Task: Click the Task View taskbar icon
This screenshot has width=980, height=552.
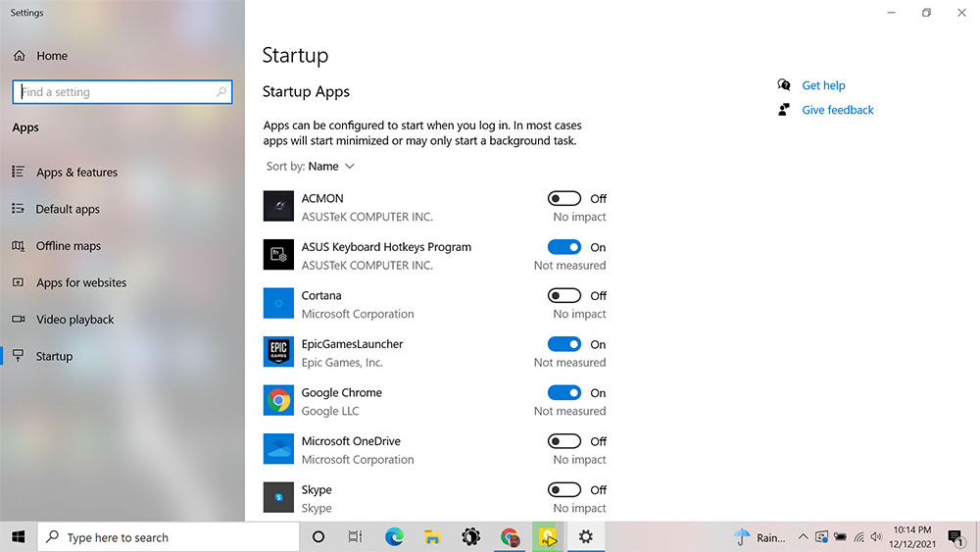Action: click(x=355, y=537)
